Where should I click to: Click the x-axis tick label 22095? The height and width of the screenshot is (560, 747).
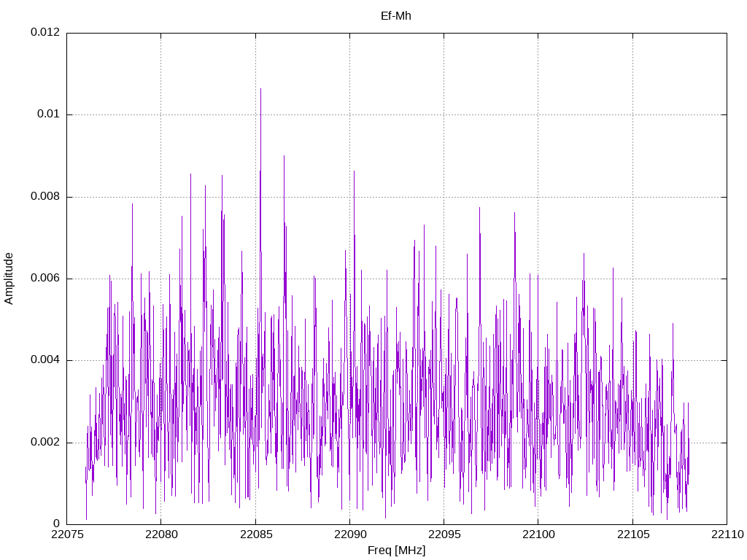coord(444,534)
